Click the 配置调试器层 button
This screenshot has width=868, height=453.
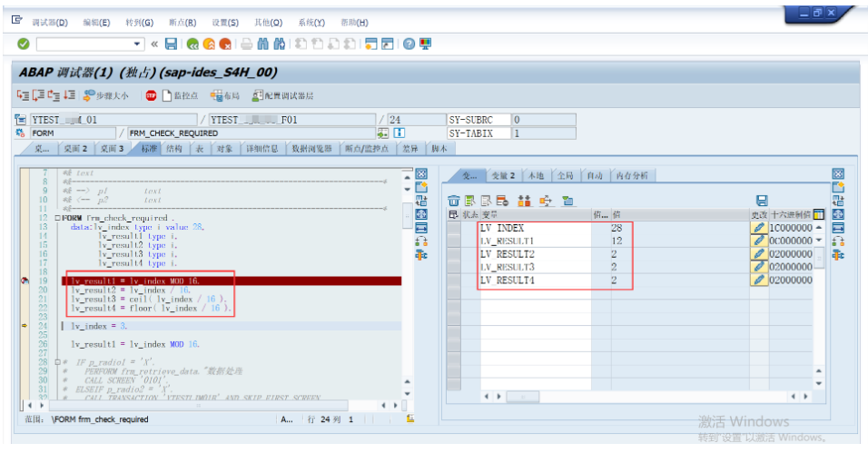tap(283, 96)
